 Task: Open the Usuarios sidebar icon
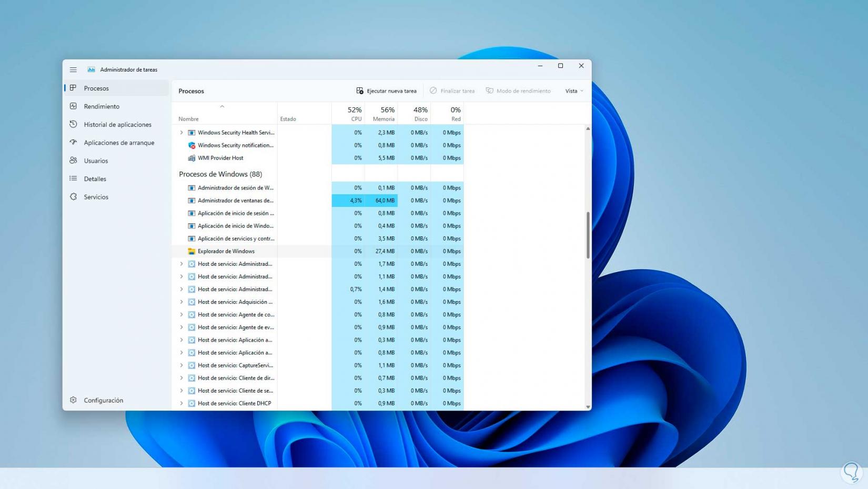tap(73, 161)
